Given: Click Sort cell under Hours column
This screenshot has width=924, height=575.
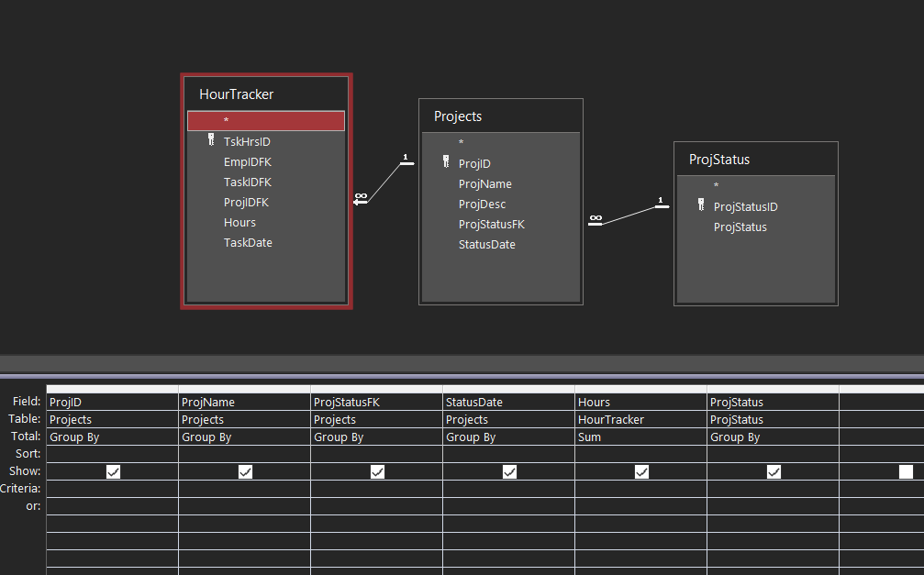Looking at the screenshot, I should (x=640, y=454).
